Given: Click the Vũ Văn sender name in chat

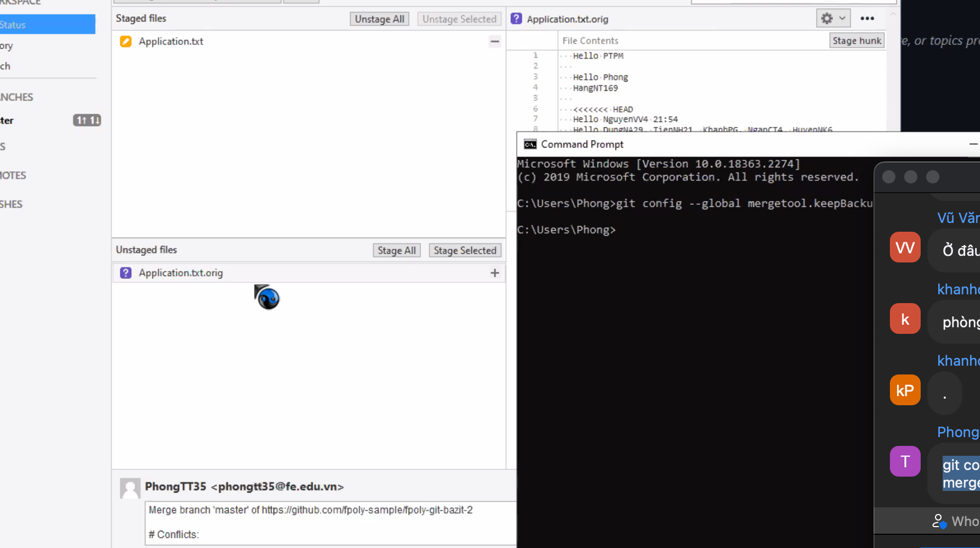Looking at the screenshot, I should click(958, 218).
